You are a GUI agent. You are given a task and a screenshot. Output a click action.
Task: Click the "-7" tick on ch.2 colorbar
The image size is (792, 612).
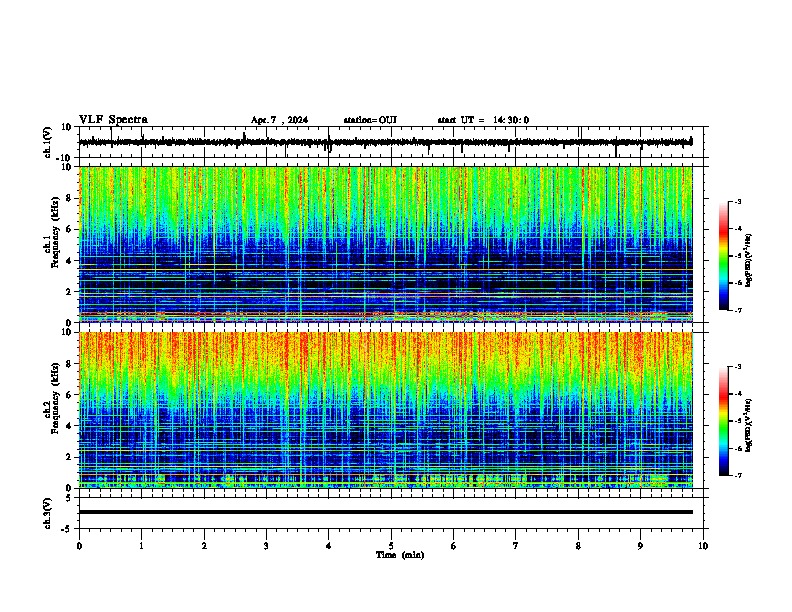(737, 475)
